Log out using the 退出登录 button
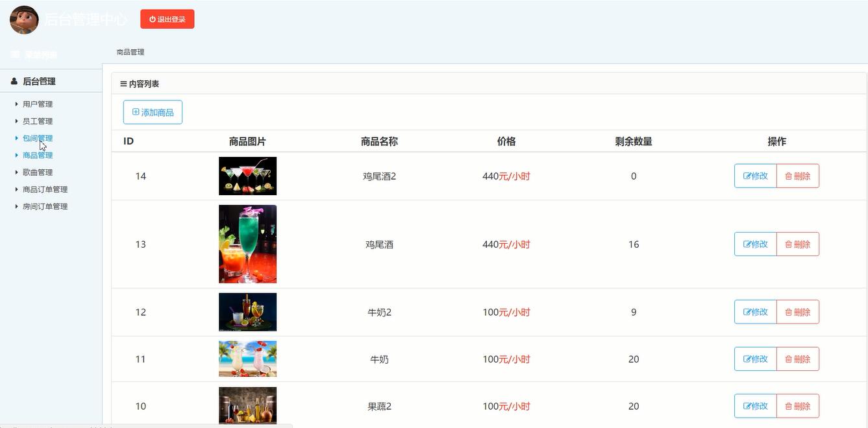 click(167, 19)
